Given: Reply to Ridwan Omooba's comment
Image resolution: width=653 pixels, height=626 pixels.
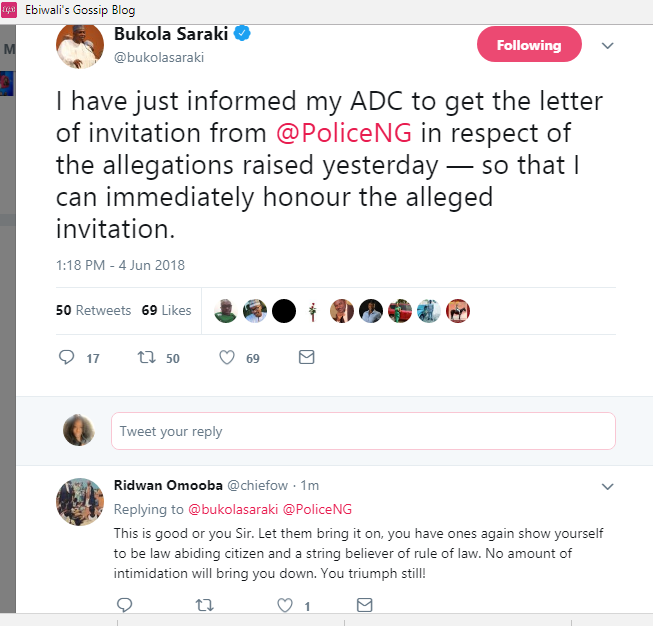Looking at the screenshot, I should pos(124,604).
